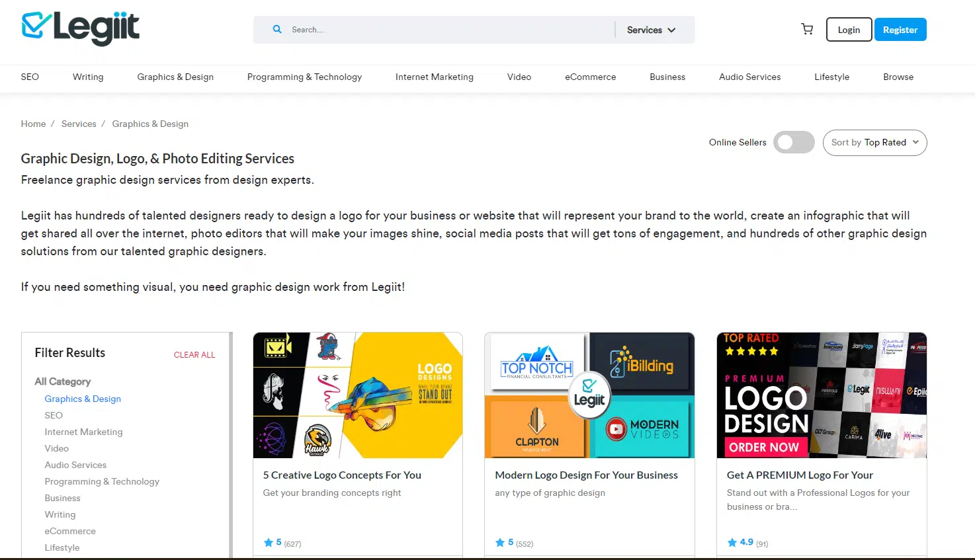Image resolution: width=975 pixels, height=560 pixels.
Task: Open the SEO menu
Action: [30, 77]
